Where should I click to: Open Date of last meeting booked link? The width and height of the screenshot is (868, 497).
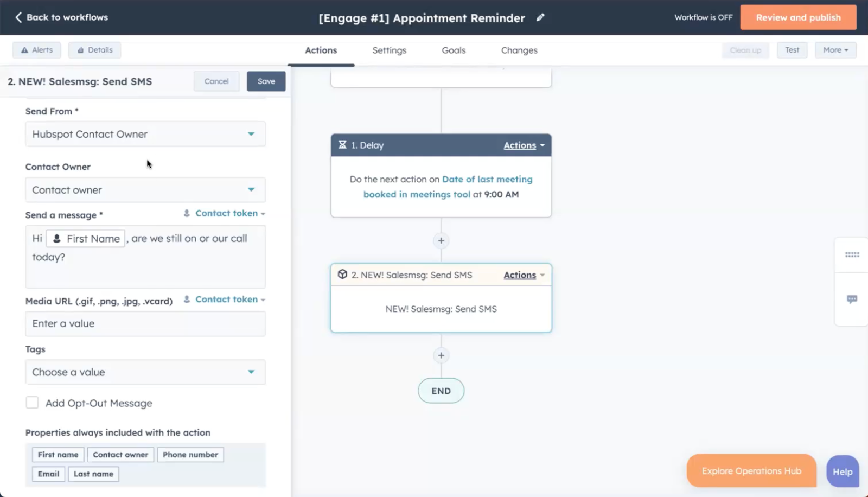click(448, 187)
